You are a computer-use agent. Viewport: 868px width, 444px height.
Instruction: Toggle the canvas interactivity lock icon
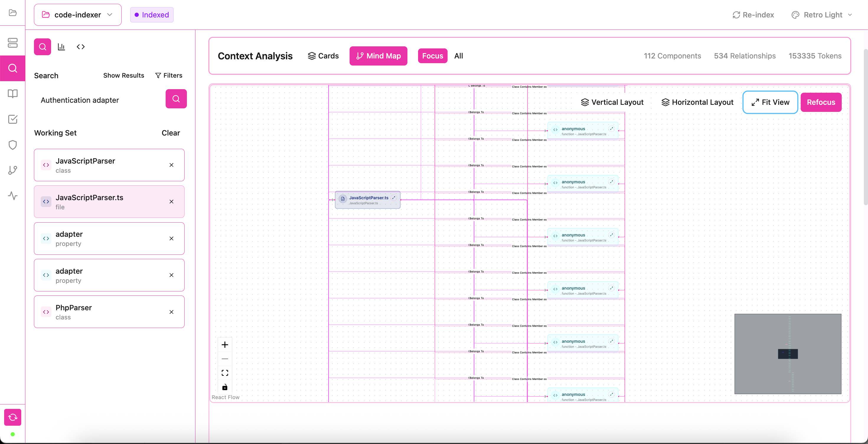click(x=225, y=387)
